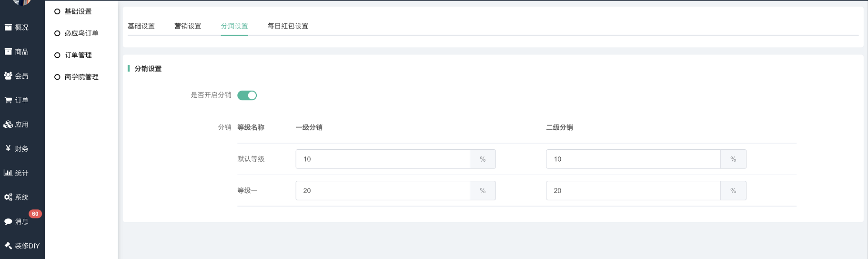
Task: Click the 应用 apps icon
Action: pos(8,124)
